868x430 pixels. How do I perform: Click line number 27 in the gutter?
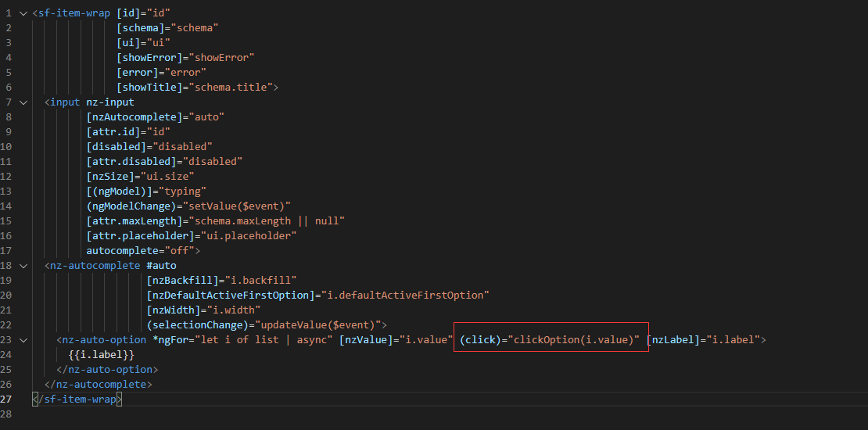point(6,399)
